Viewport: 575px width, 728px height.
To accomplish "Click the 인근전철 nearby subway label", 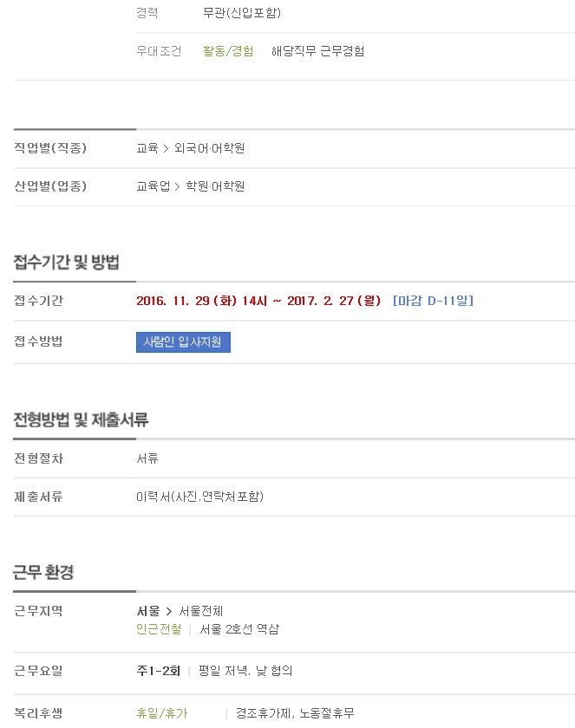I will (159, 629).
